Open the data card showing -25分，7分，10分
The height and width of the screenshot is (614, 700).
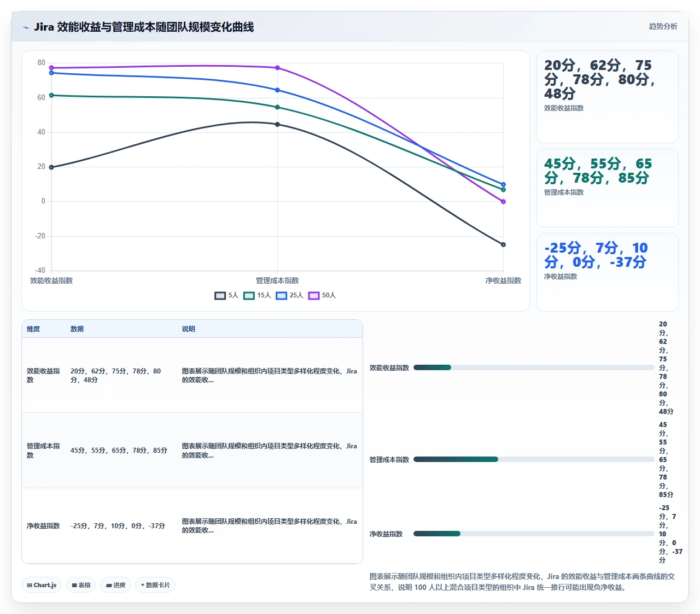point(608,272)
